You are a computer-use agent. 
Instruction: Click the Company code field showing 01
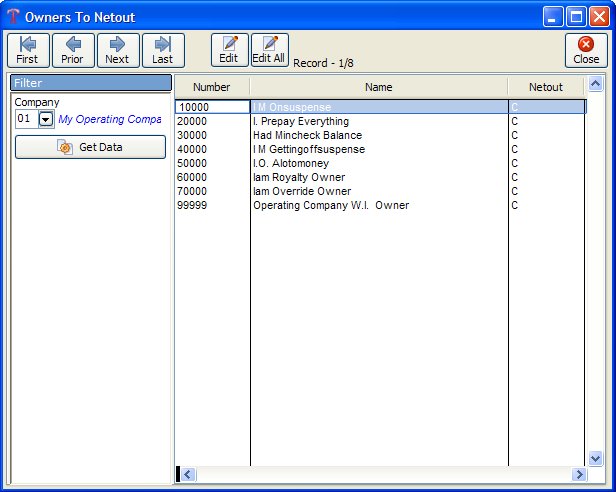coord(26,119)
